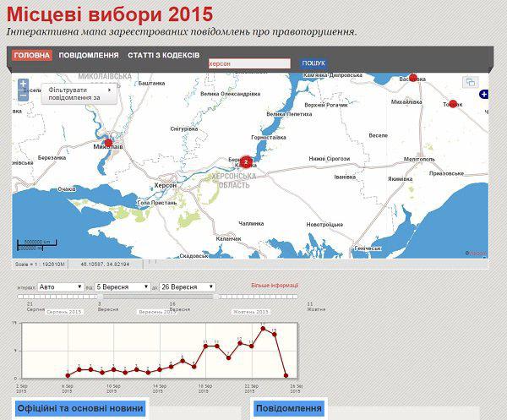
Task: Click the map zoom out minus button
Action: [x=24, y=95]
